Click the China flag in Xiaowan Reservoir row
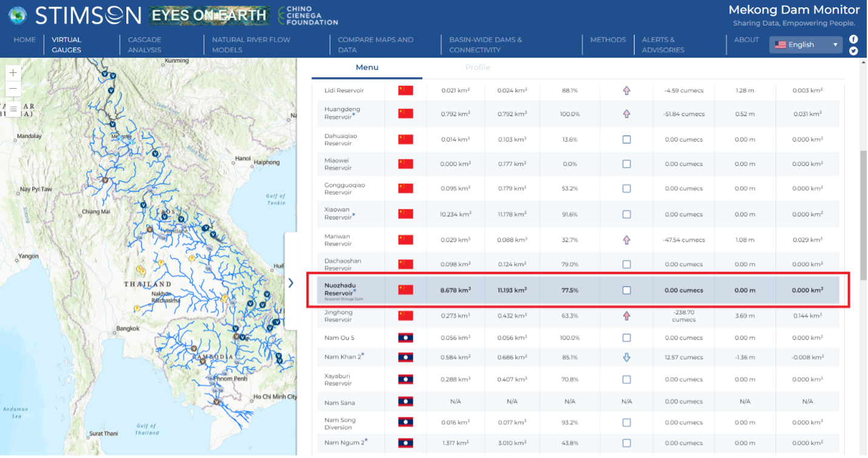Image resolution: width=868 pixels, height=458 pixels. [x=405, y=214]
